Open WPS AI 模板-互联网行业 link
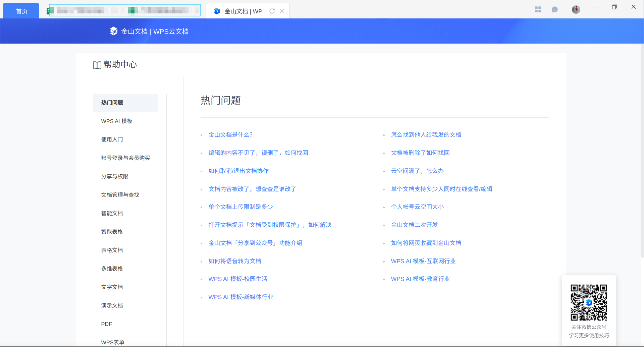644x347 pixels. coord(423,261)
